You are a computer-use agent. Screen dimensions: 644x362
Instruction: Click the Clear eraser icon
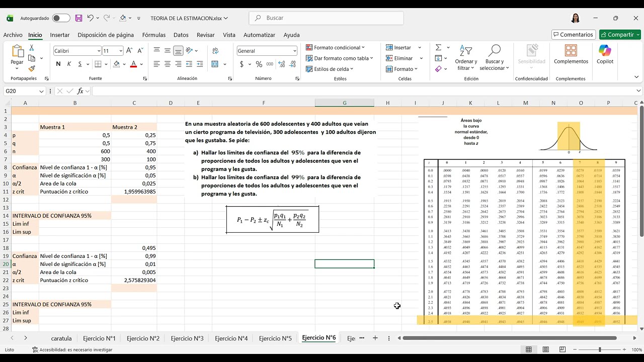coord(438,69)
